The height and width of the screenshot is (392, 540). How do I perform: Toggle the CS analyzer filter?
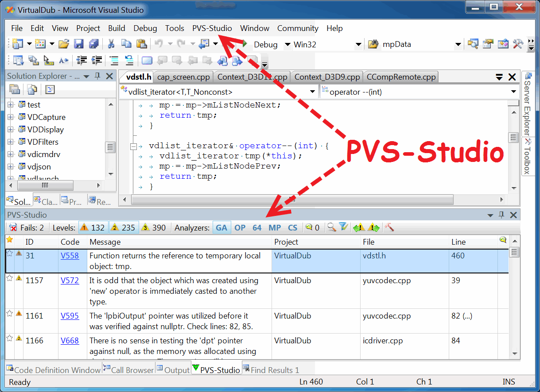[x=293, y=228]
